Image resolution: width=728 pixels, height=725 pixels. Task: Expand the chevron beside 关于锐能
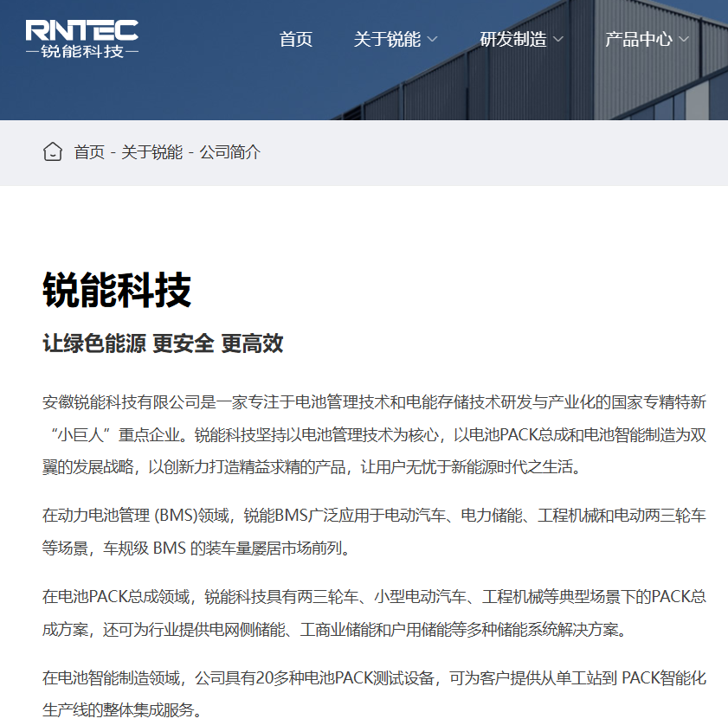pos(432,40)
